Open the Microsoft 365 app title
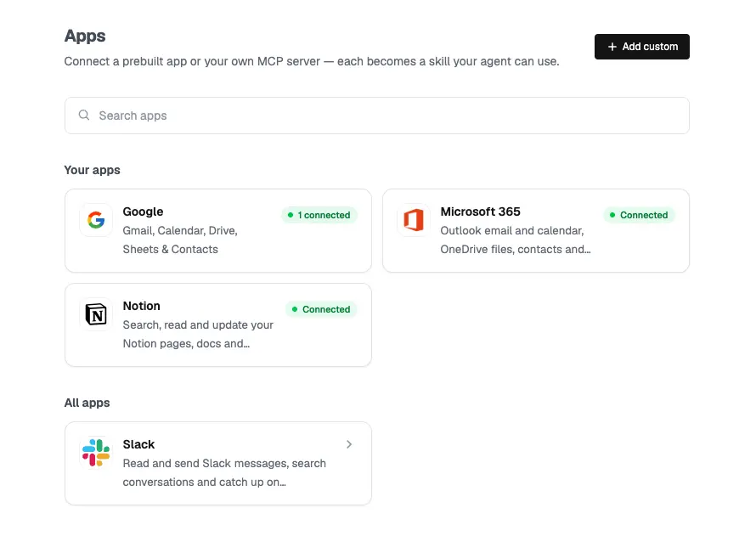 pyautogui.click(x=480, y=212)
